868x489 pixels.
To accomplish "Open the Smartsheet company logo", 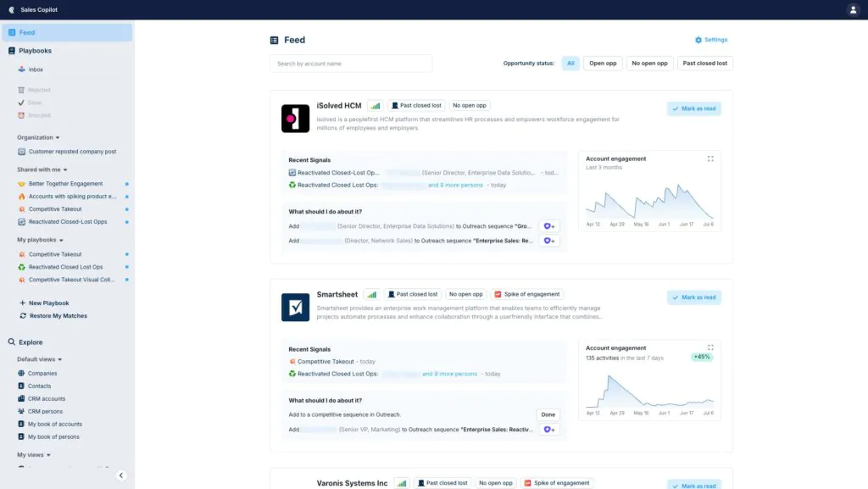I will [295, 307].
